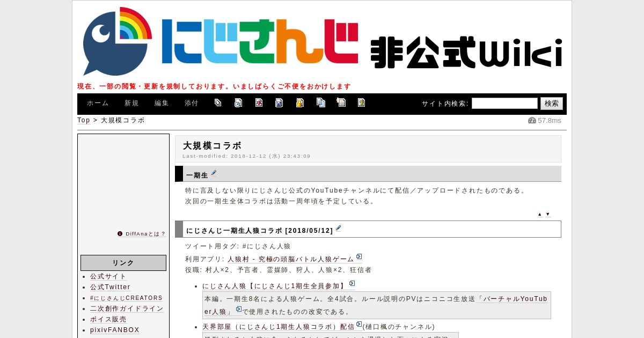Click the Last-modified date text
The width and height of the screenshot is (644, 338).
click(x=246, y=156)
